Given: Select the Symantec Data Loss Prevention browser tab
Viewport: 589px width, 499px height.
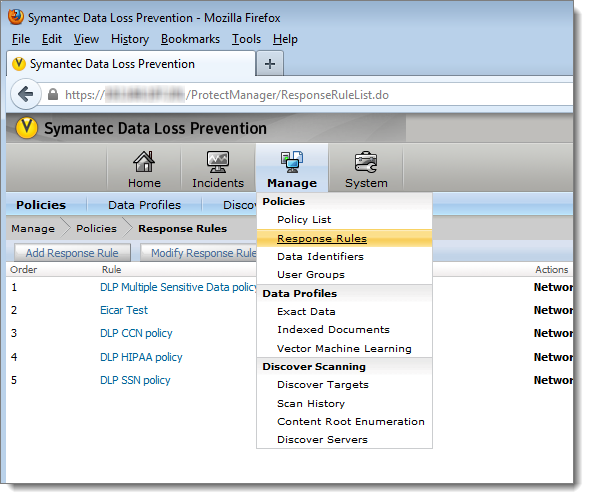Looking at the screenshot, I should (x=131, y=64).
